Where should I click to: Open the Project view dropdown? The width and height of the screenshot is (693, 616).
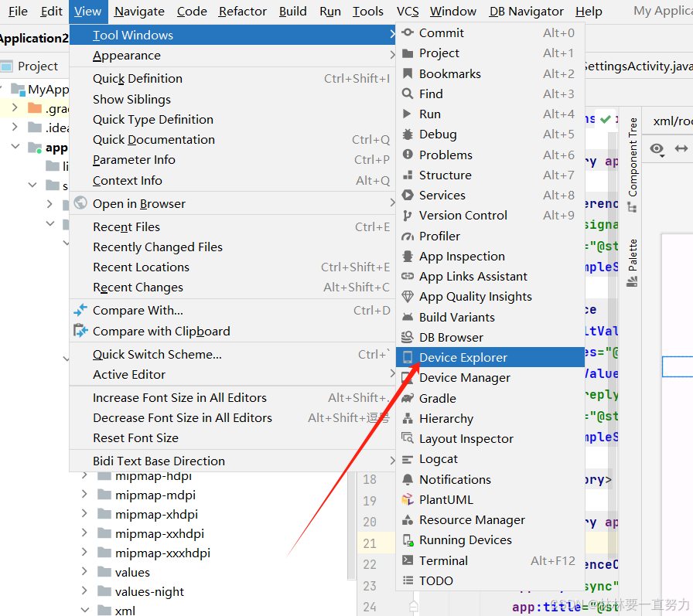[29, 66]
